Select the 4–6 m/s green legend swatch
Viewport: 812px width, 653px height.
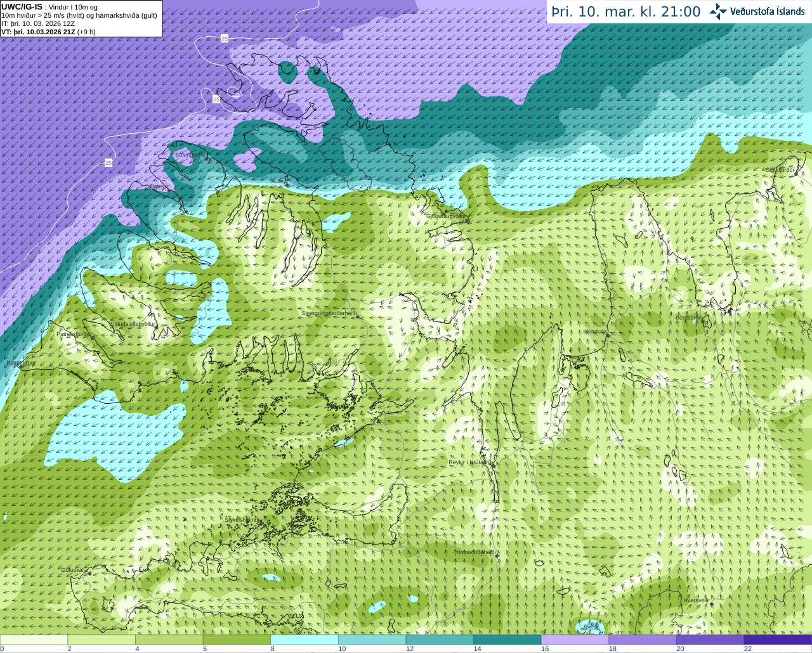click(x=169, y=639)
